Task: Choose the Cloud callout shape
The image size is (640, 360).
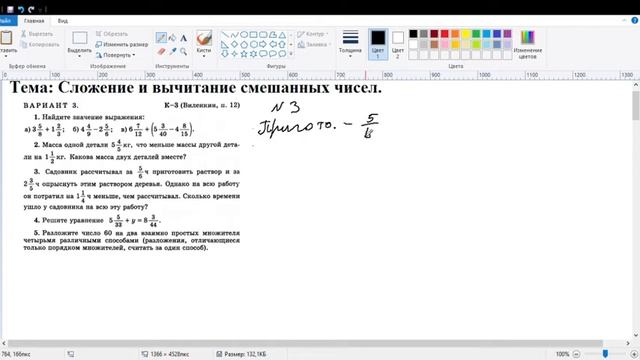Action: click(282, 53)
